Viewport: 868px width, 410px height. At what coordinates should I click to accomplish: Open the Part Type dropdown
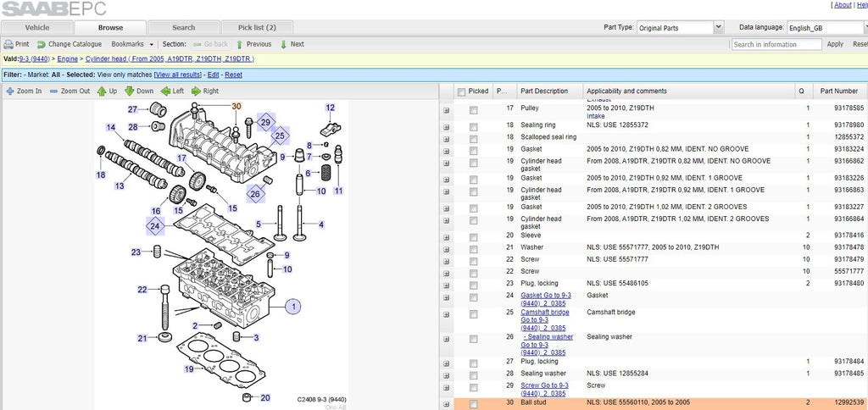(x=719, y=27)
